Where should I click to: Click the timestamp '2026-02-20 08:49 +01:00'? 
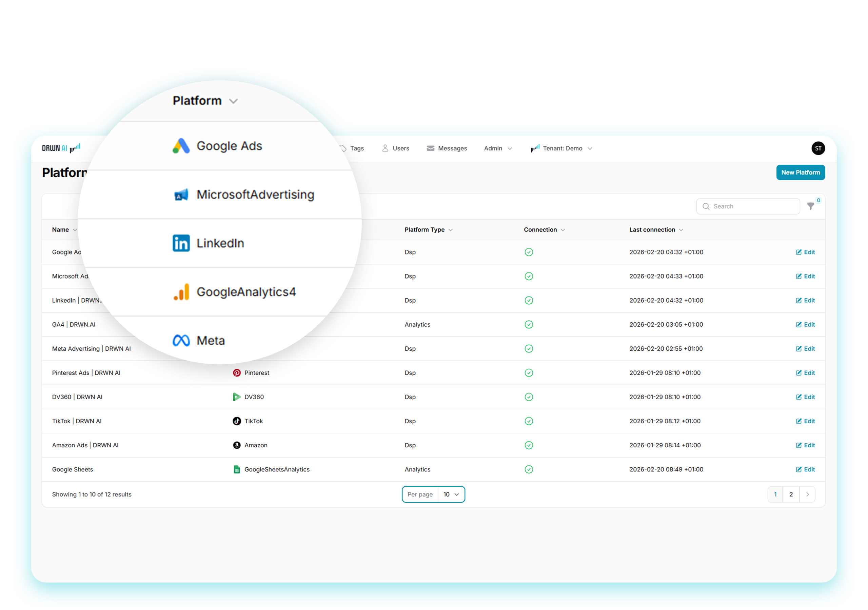click(x=666, y=469)
